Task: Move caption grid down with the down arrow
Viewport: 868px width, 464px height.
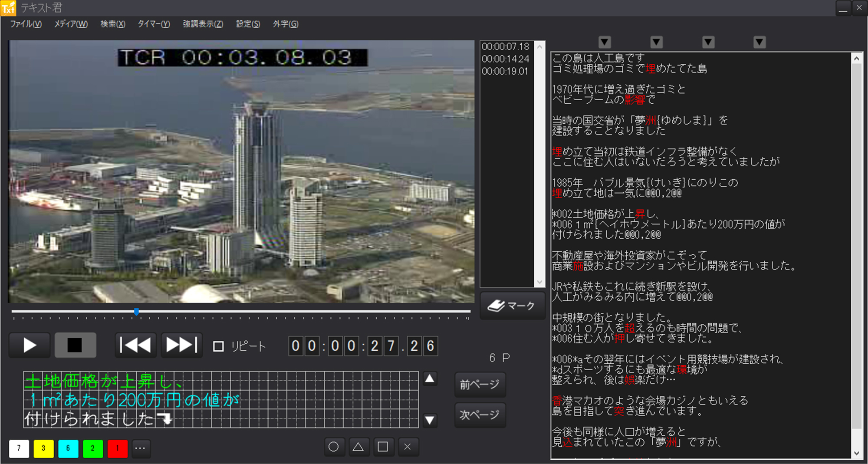Action: (430, 420)
